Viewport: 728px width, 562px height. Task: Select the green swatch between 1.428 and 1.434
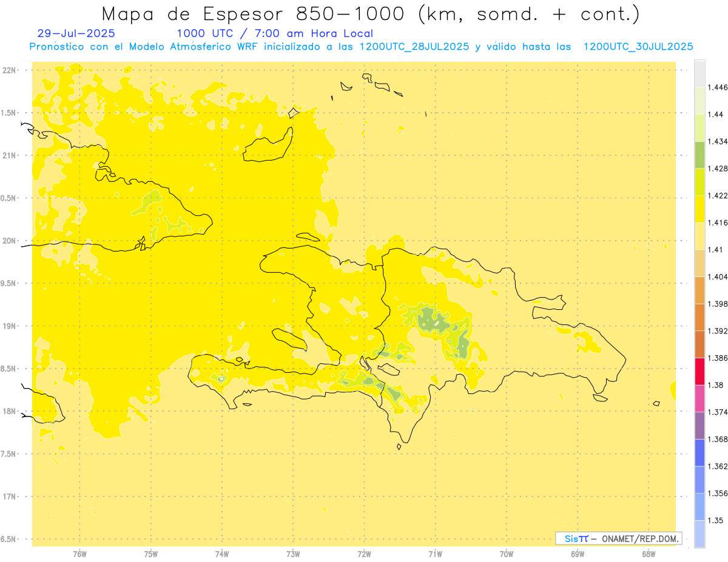pyautogui.click(x=699, y=155)
